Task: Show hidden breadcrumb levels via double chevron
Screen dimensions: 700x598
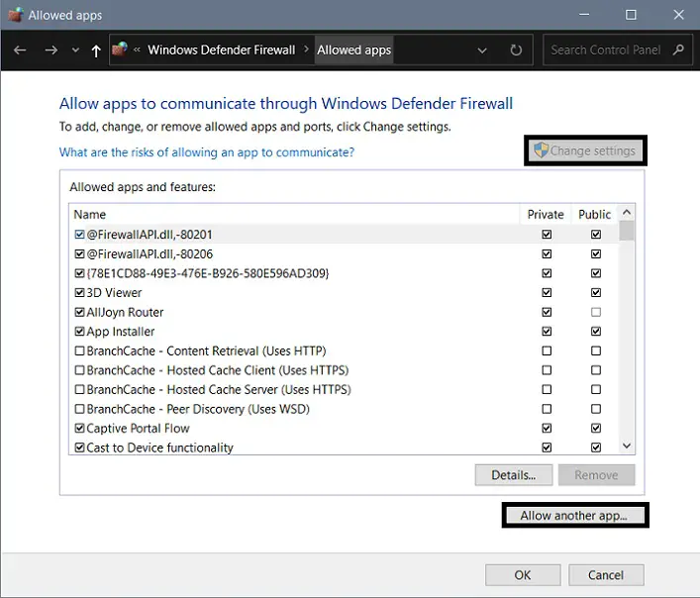Action: (x=137, y=50)
